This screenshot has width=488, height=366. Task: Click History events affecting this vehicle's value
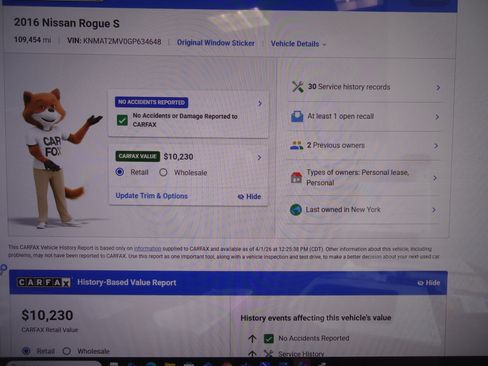(316, 318)
